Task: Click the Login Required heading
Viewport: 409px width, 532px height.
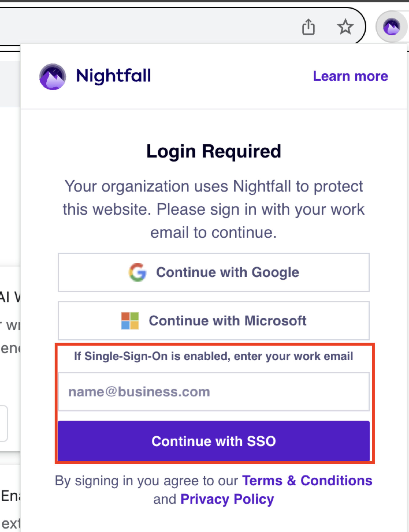Action: coord(214,151)
